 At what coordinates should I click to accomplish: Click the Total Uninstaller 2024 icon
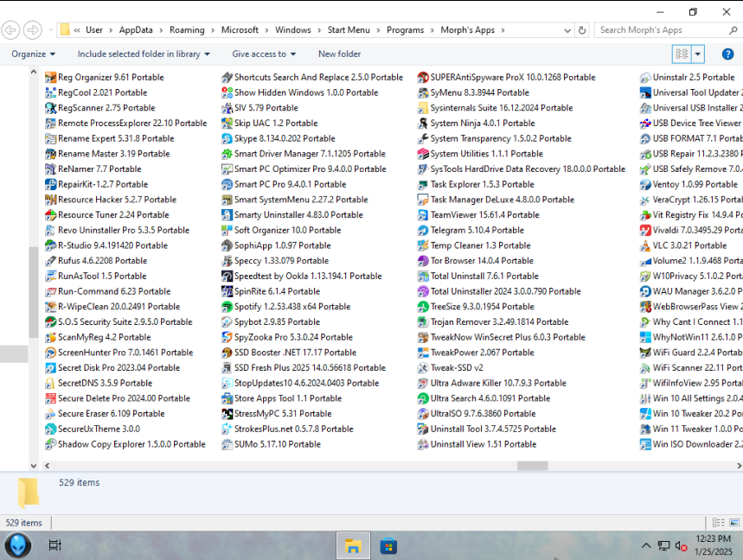click(423, 291)
